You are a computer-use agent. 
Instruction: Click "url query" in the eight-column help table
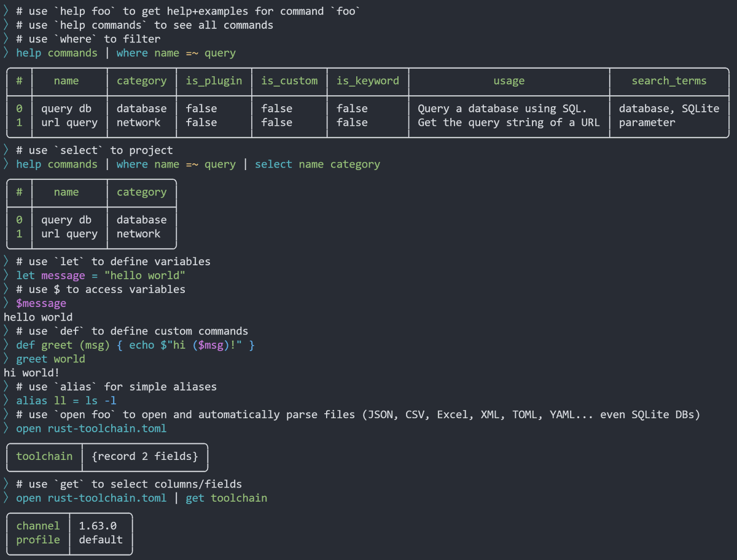pos(69,122)
